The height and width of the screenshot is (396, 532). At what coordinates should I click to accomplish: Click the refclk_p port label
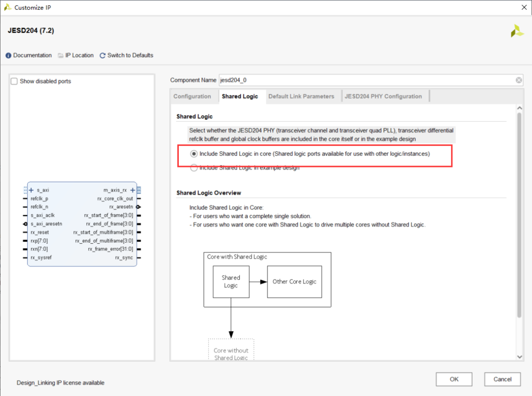pyautogui.click(x=39, y=198)
